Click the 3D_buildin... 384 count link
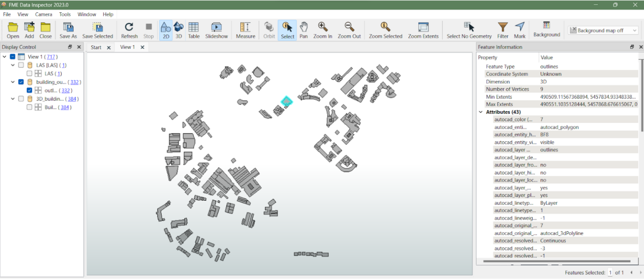The width and height of the screenshot is (644, 280). pyautogui.click(x=72, y=99)
